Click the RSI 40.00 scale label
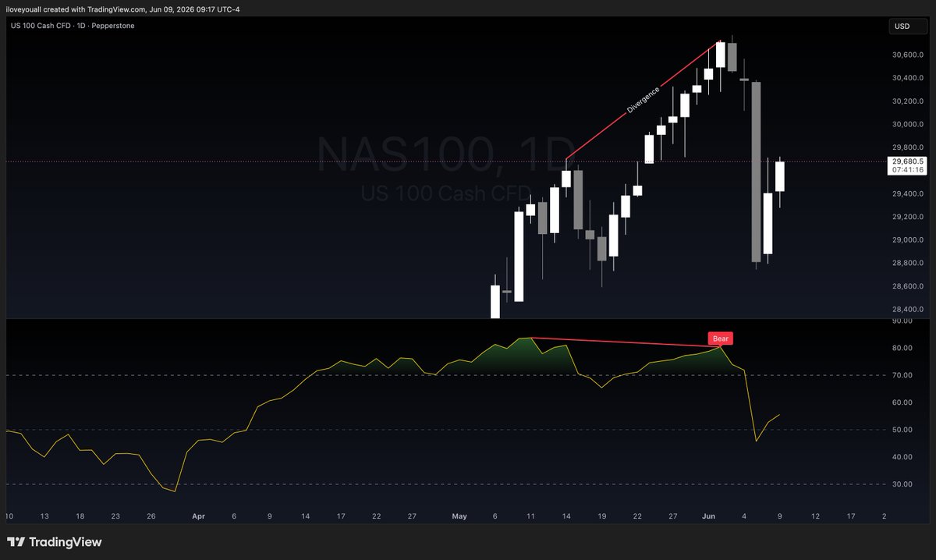The height and width of the screenshot is (560, 936). [902, 457]
